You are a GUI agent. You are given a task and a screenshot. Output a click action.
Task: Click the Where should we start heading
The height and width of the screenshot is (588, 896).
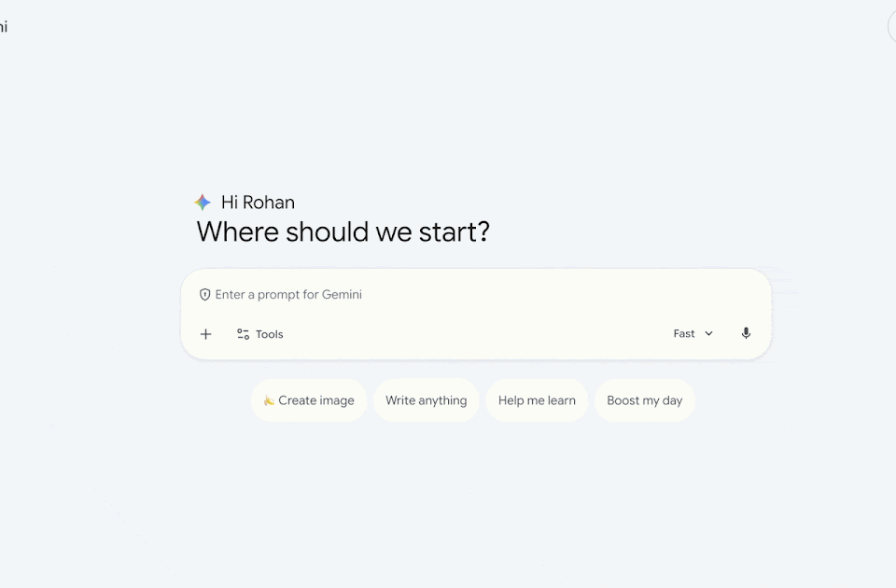point(343,231)
